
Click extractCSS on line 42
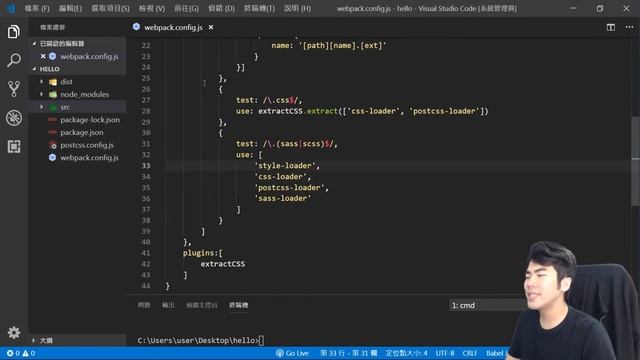point(222,264)
